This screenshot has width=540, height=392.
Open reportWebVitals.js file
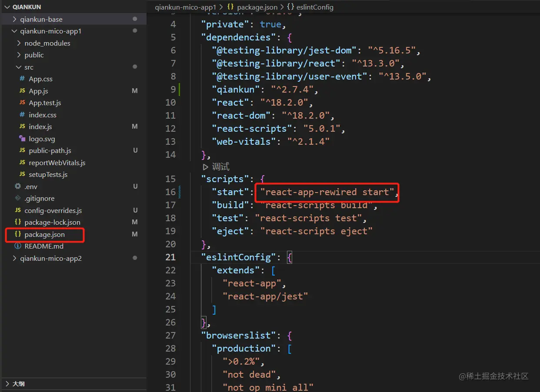[x=57, y=163]
